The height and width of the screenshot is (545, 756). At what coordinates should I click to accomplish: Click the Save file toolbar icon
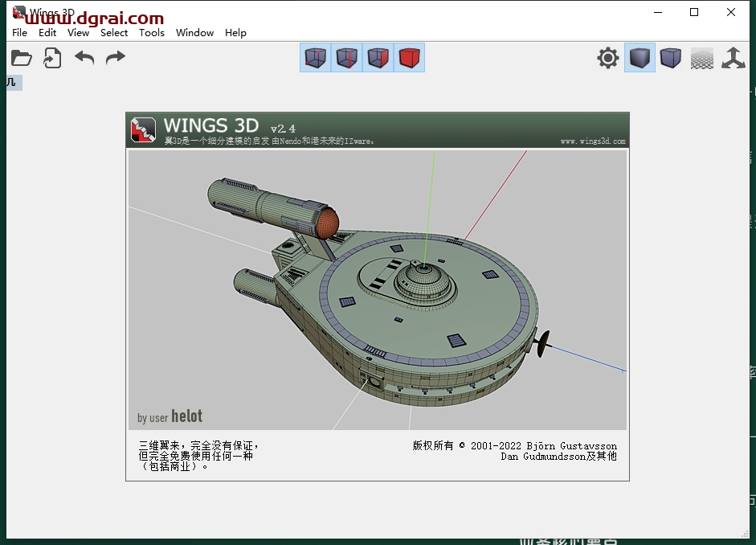click(x=52, y=58)
